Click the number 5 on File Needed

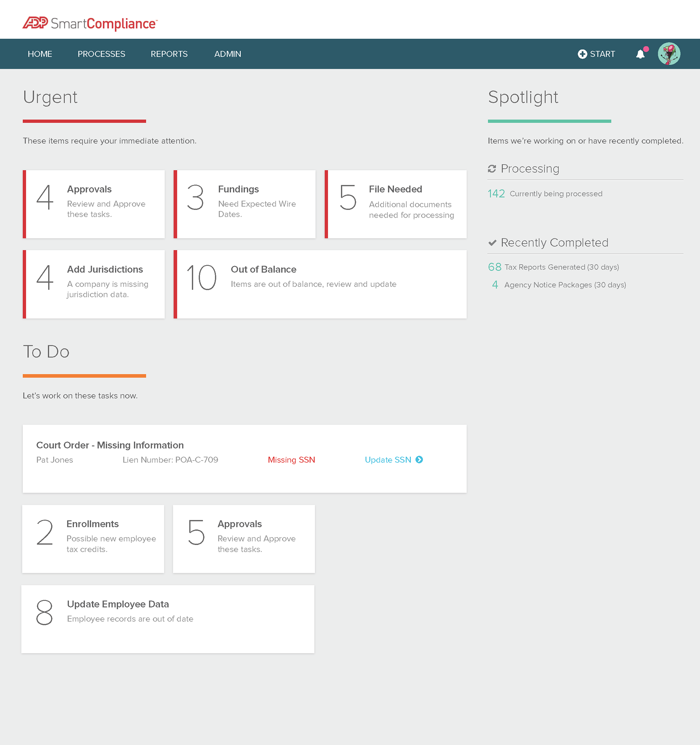pos(347,197)
